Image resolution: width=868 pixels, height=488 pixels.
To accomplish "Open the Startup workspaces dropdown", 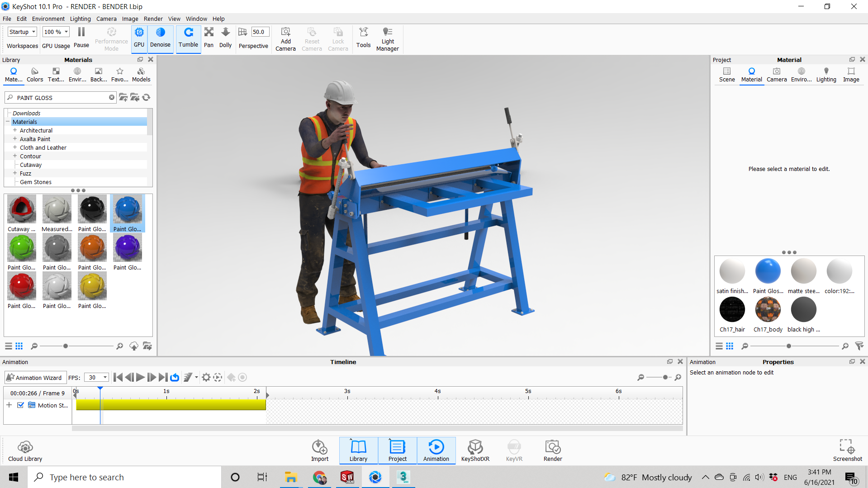I will [x=22, y=32].
